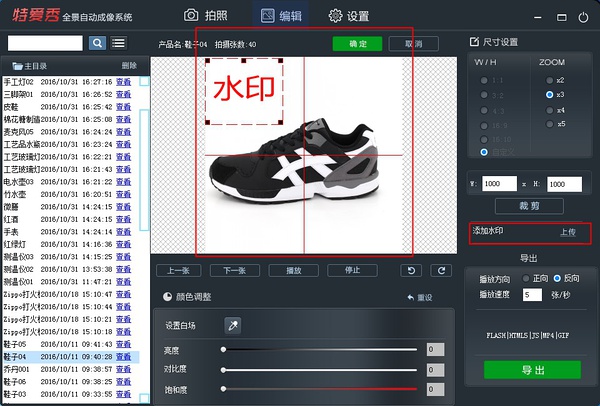Set playback direction to 正向

click(x=526, y=279)
